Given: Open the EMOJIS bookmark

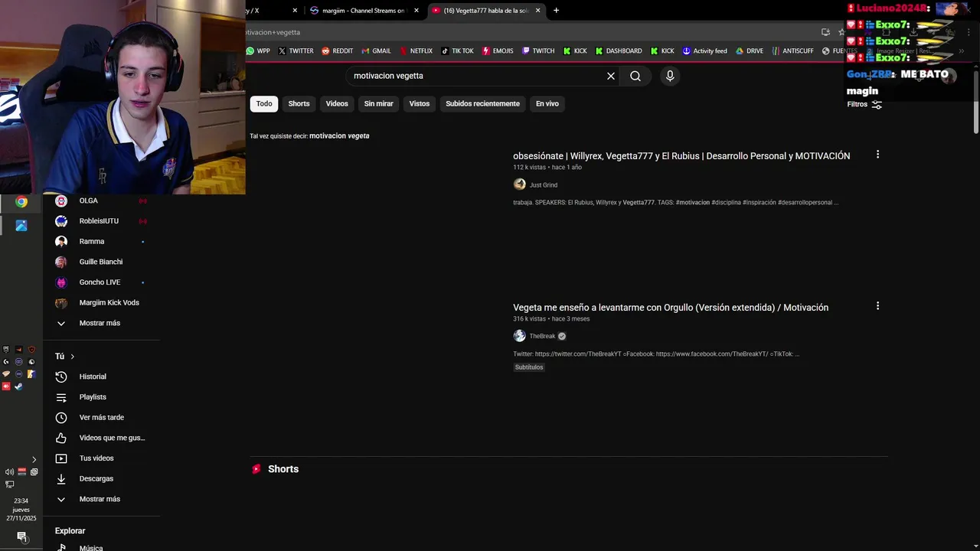Looking at the screenshot, I should coord(498,51).
